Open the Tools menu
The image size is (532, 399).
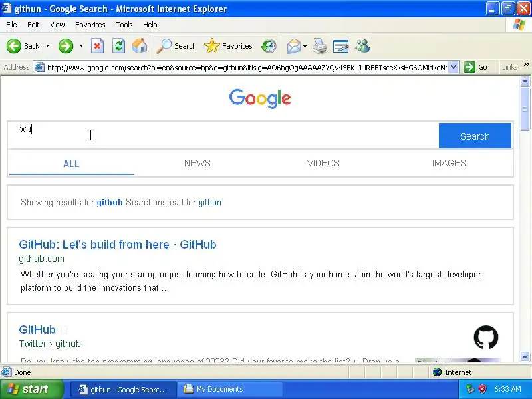pos(124,25)
